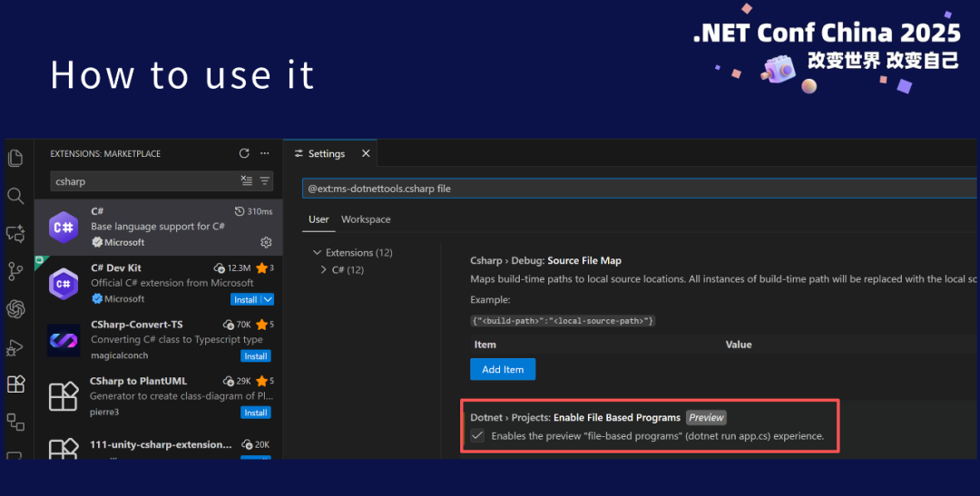This screenshot has height=496, width=980.
Task: Install the CSharp-Convert-TS extension
Action: click(x=256, y=356)
